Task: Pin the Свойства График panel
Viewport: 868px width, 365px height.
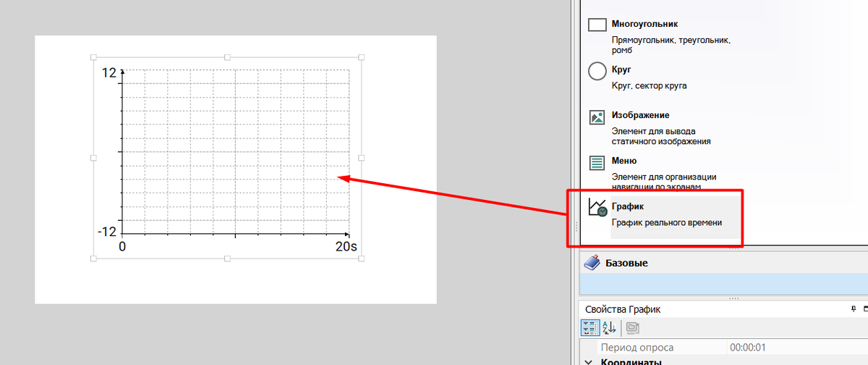Action: (854, 309)
